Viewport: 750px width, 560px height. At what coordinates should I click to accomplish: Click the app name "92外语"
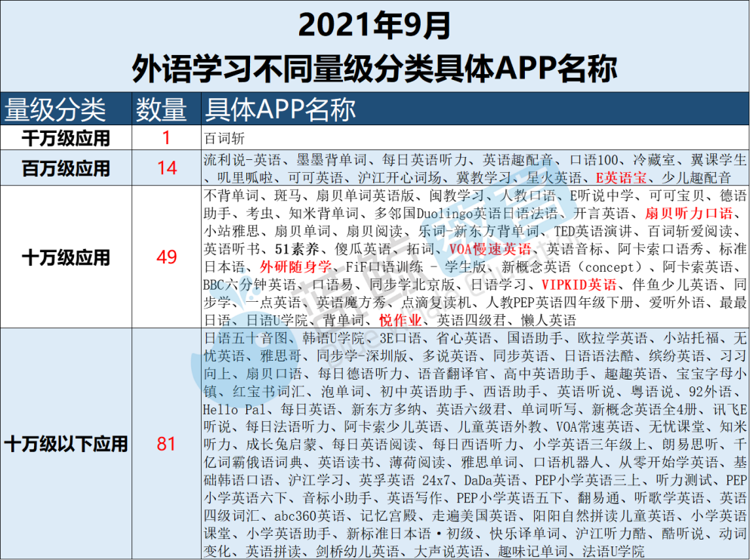710,392
